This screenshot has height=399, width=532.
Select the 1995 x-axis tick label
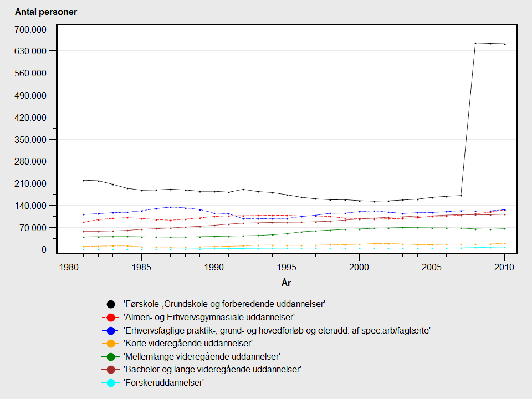287,267
